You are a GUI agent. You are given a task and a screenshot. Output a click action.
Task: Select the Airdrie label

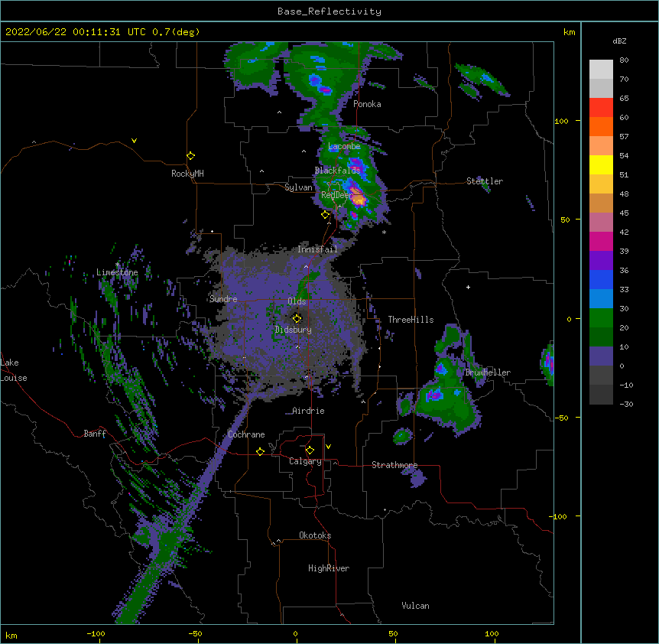[x=308, y=411]
